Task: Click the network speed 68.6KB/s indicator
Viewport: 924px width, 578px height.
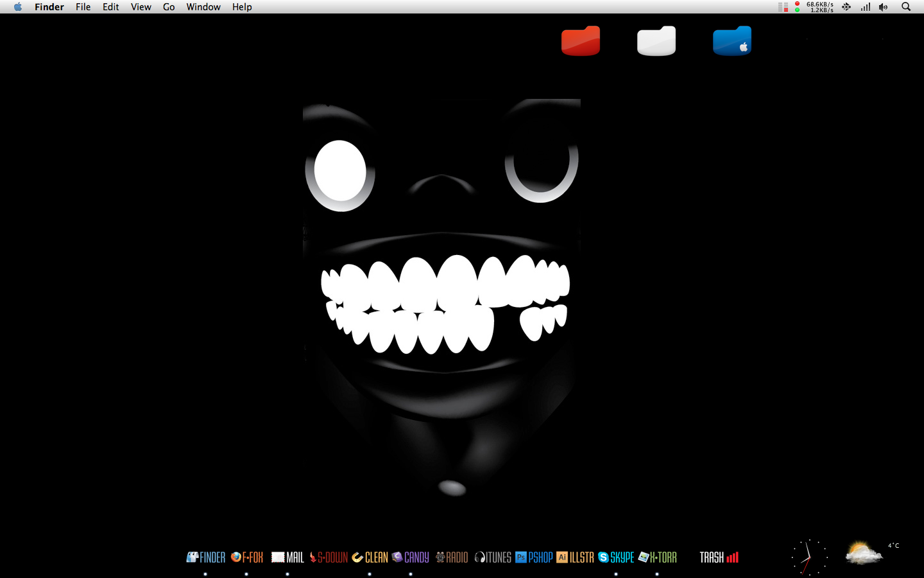Action: coord(820,7)
